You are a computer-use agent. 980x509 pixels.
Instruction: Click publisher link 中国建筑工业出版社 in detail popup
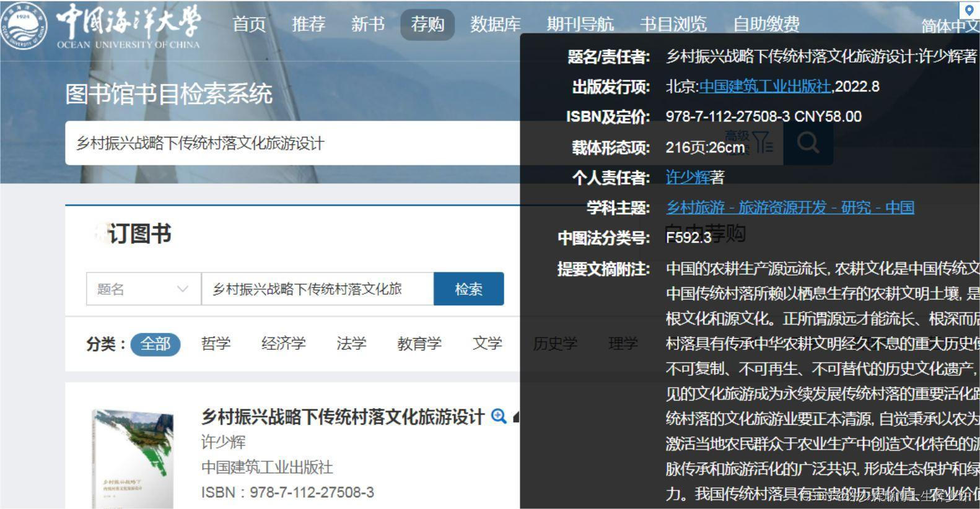pos(765,87)
